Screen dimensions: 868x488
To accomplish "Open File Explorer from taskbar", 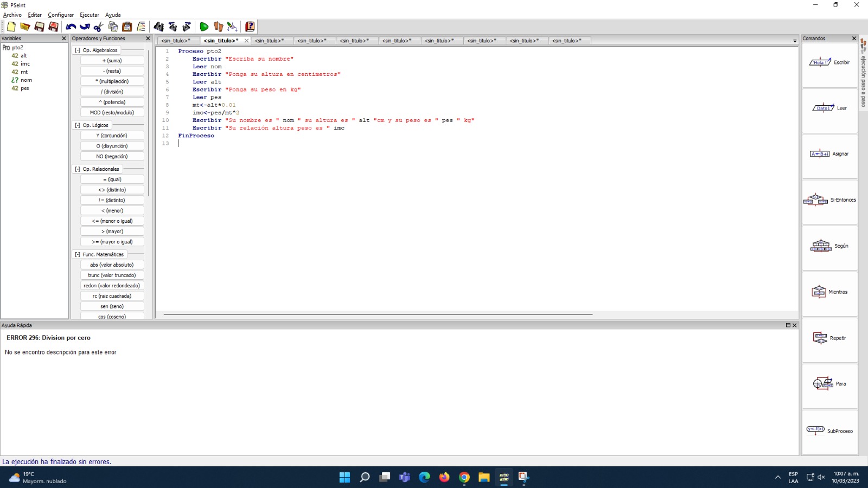I will pos(484,477).
